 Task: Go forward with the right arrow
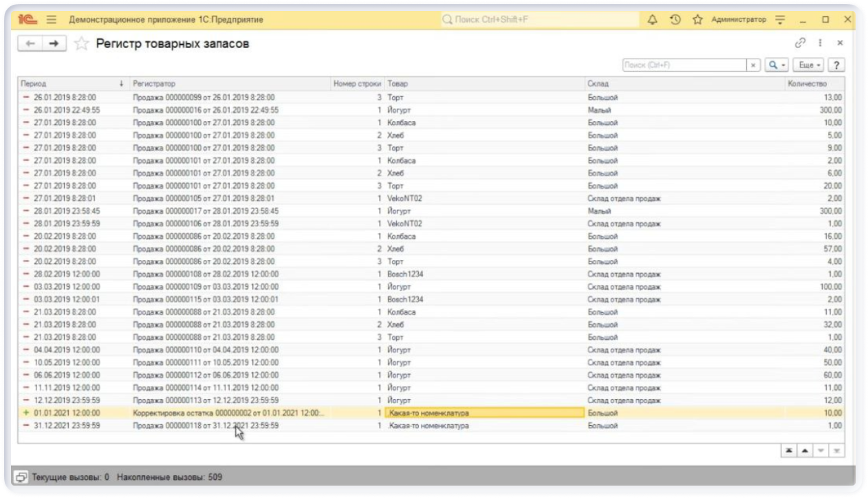(x=54, y=44)
